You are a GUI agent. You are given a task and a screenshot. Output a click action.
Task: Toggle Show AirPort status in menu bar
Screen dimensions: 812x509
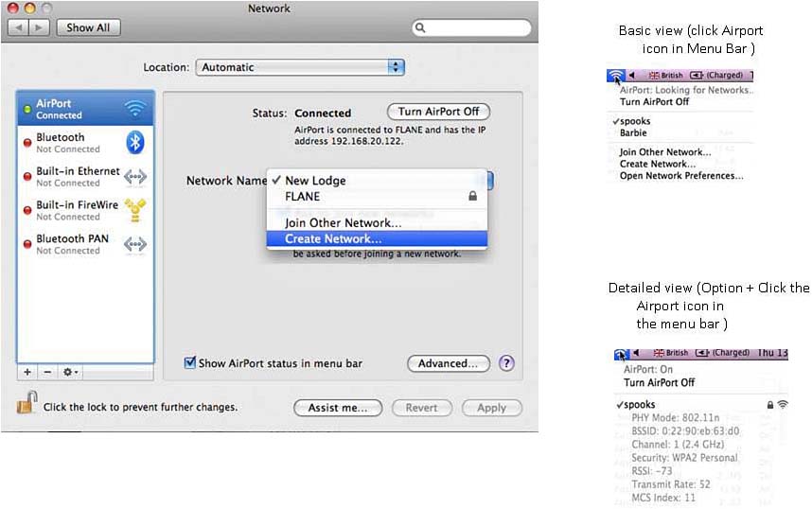[190, 362]
